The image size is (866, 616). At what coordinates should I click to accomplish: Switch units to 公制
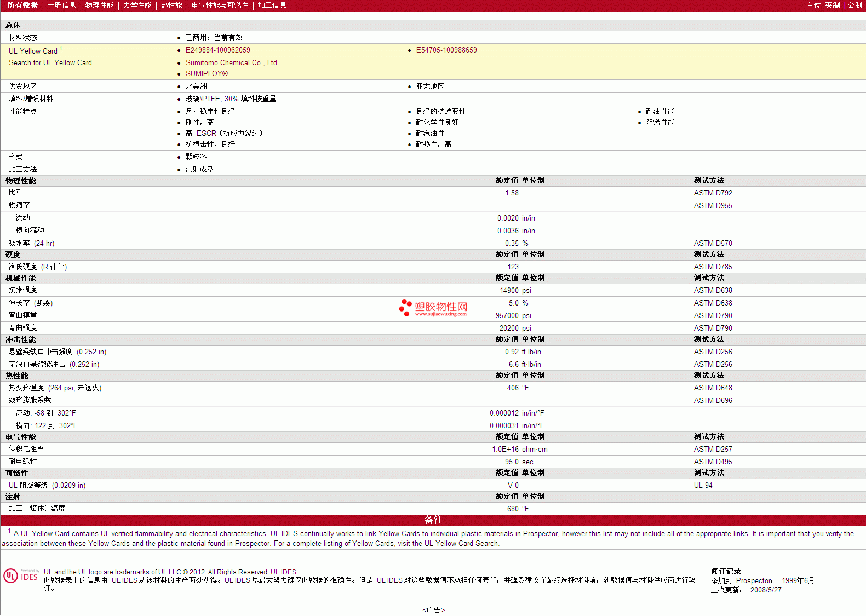pyautogui.click(x=854, y=5)
